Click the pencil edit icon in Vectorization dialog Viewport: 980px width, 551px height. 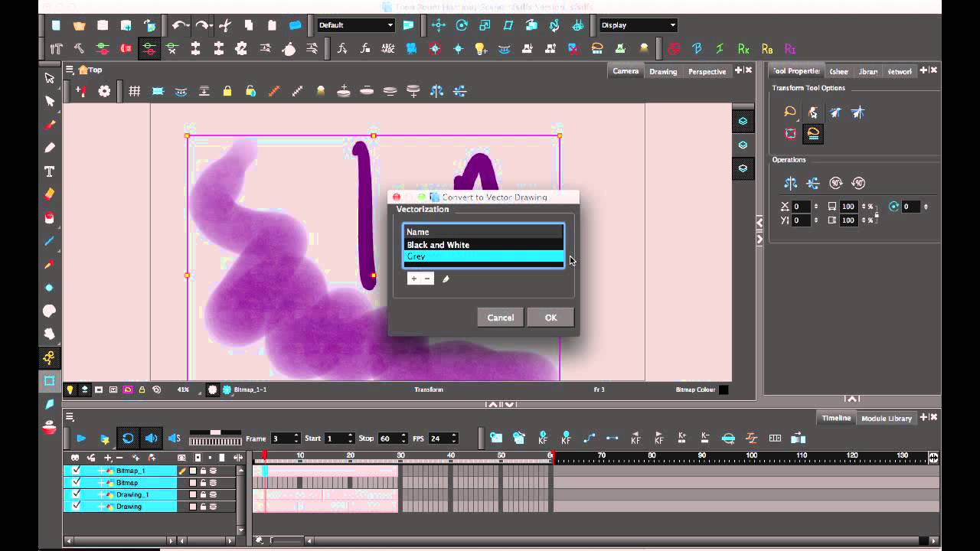[x=446, y=279]
